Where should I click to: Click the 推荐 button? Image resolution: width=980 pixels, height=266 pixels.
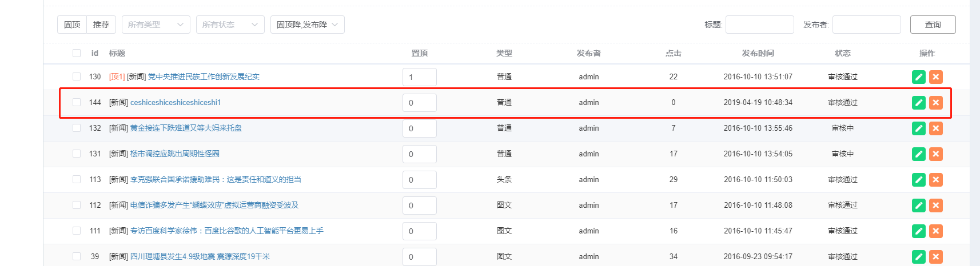coord(101,25)
